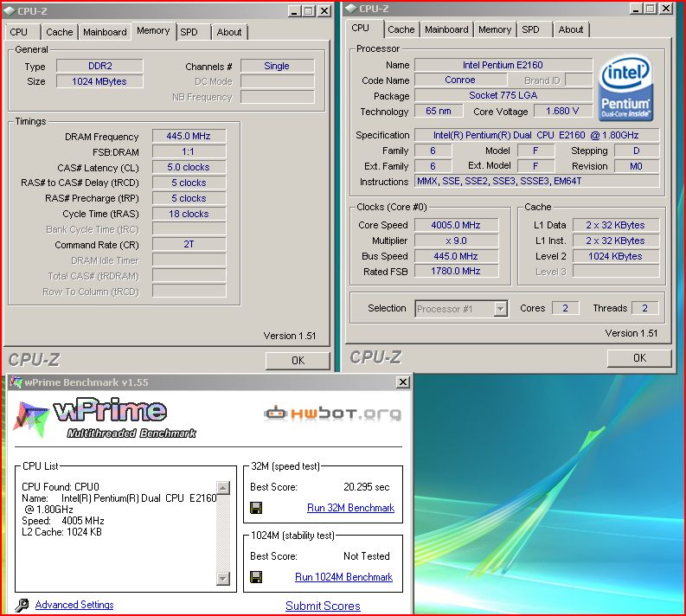
Task: Click the Package Socket 775 LGA value
Action: [x=503, y=95]
